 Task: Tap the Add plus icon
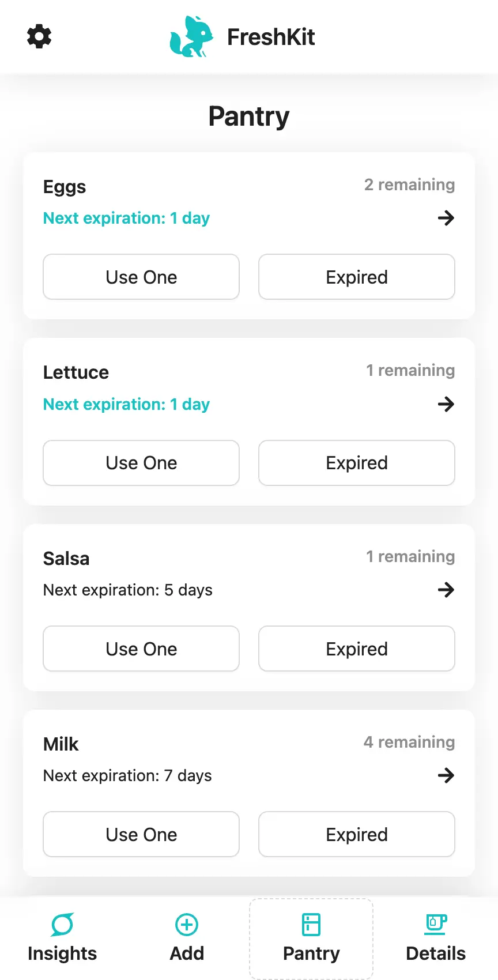coord(187,925)
